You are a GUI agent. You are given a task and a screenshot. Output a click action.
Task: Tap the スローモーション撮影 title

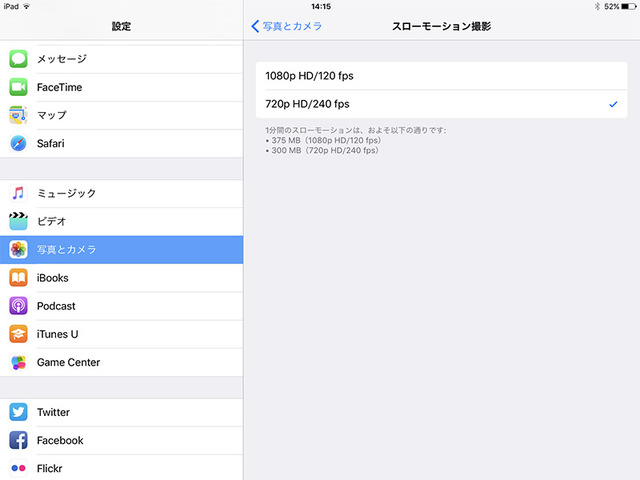pyautogui.click(x=441, y=26)
